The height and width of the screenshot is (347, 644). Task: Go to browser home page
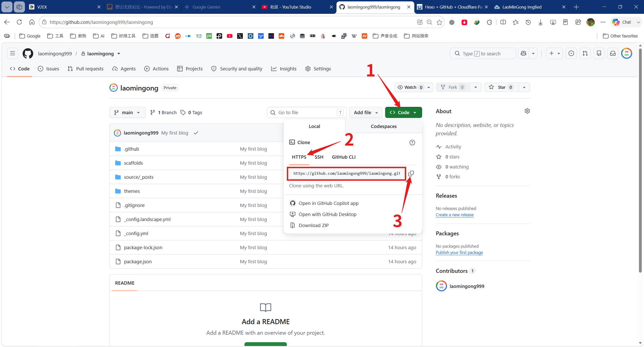point(32,22)
